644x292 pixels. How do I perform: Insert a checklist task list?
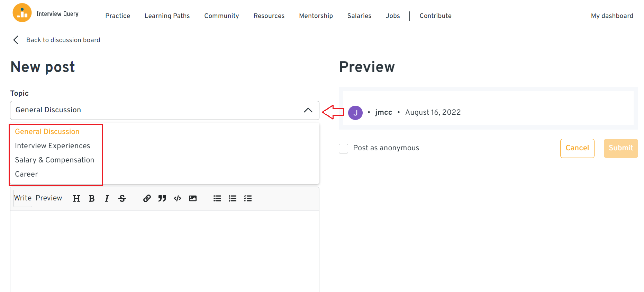pos(248,198)
